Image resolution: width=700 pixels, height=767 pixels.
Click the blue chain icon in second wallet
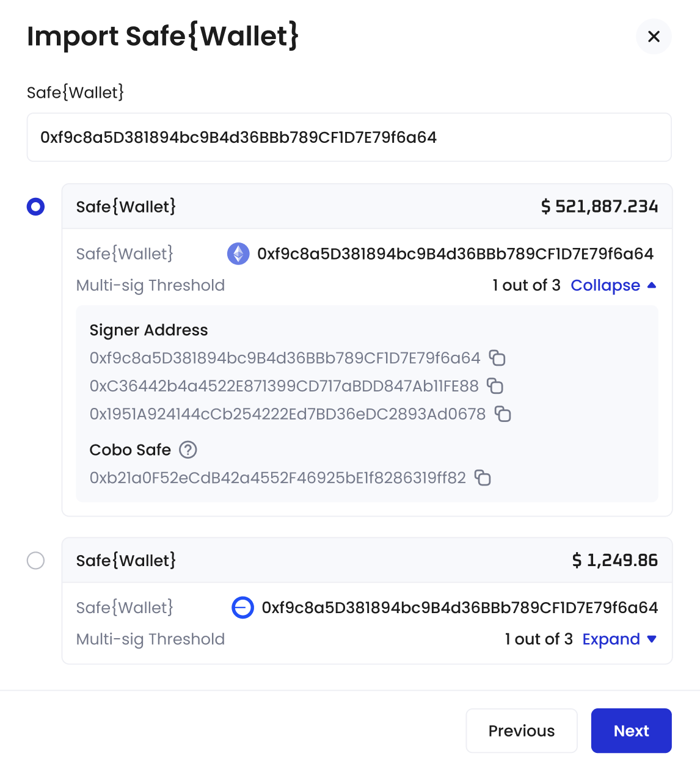(242, 608)
